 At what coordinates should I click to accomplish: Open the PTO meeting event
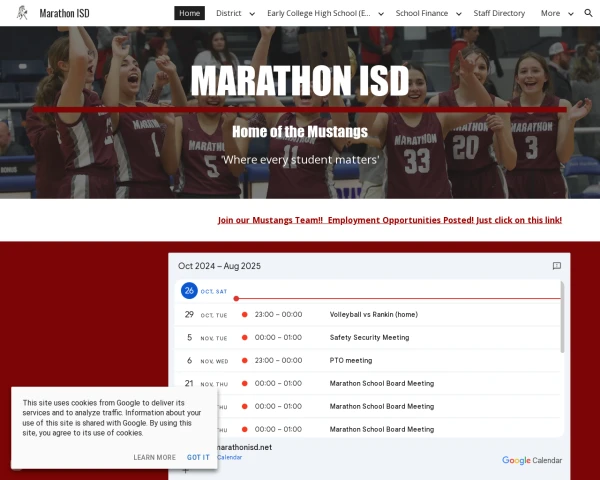click(351, 361)
